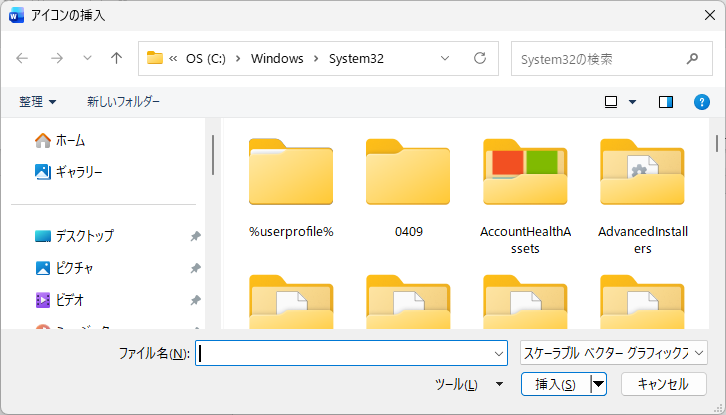726x415 pixels.
Task: Toggle the preview pane
Action: 666,102
